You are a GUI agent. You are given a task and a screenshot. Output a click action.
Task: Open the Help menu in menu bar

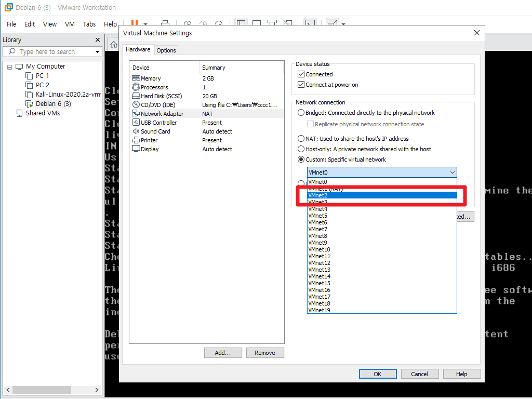click(110, 24)
